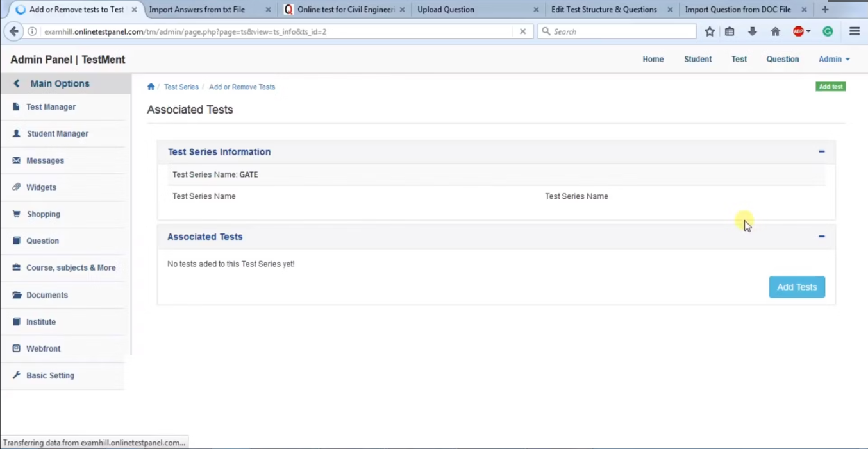The image size is (868, 449).
Task: Click the Test Manager file icon
Action: [16, 107]
